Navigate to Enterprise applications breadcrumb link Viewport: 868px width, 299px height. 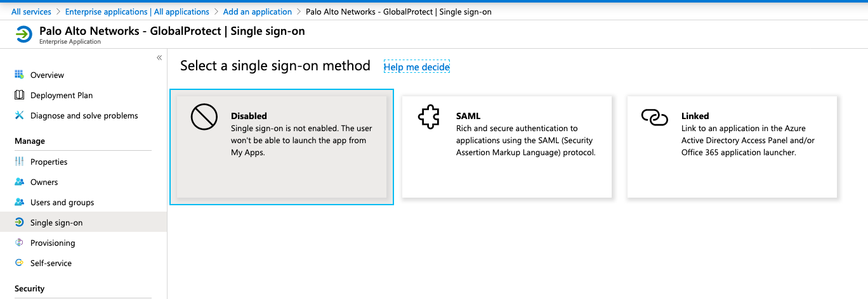[x=137, y=11]
